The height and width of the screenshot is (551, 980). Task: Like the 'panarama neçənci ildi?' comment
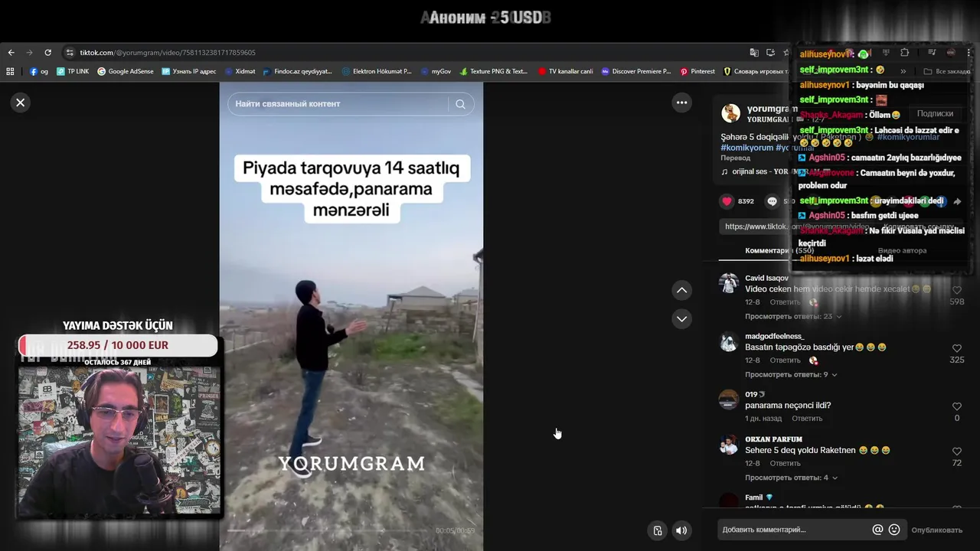pyautogui.click(x=956, y=407)
